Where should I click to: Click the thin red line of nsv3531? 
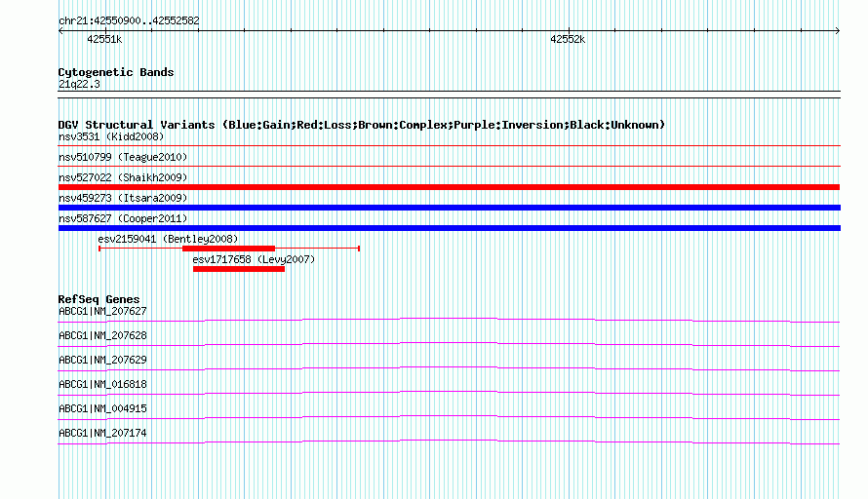pyautogui.click(x=449, y=146)
